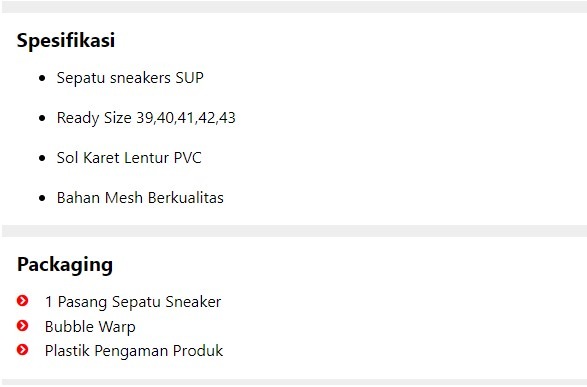Click the bullet dot before Sepatu sneakers SUP
587x387 pixels.
click(42, 78)
